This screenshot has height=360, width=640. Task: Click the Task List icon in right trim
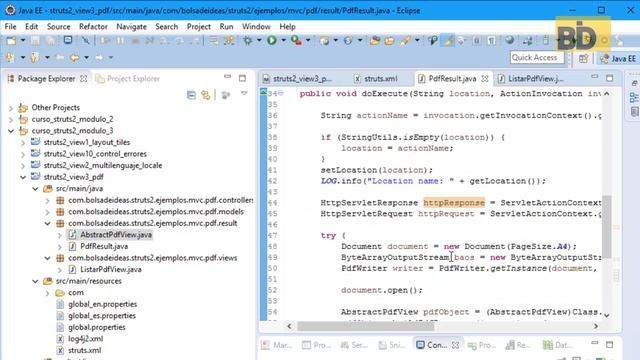[634, 111]
